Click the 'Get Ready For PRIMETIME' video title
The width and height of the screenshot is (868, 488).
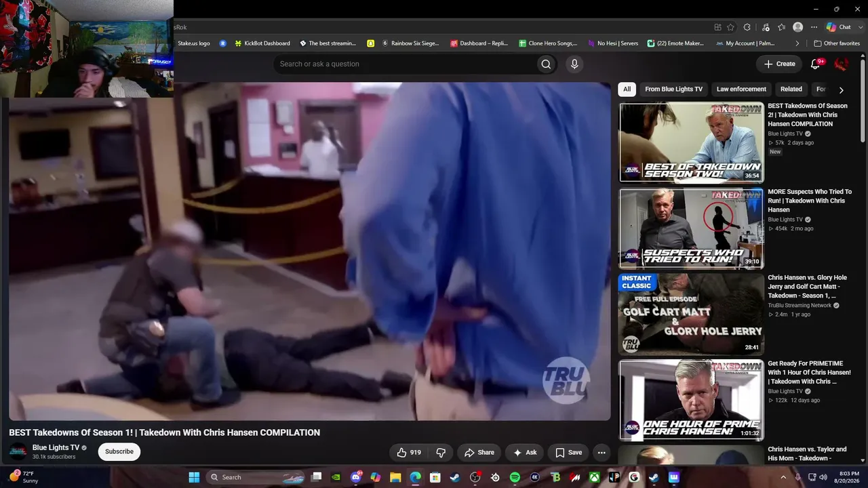(809, 372)
